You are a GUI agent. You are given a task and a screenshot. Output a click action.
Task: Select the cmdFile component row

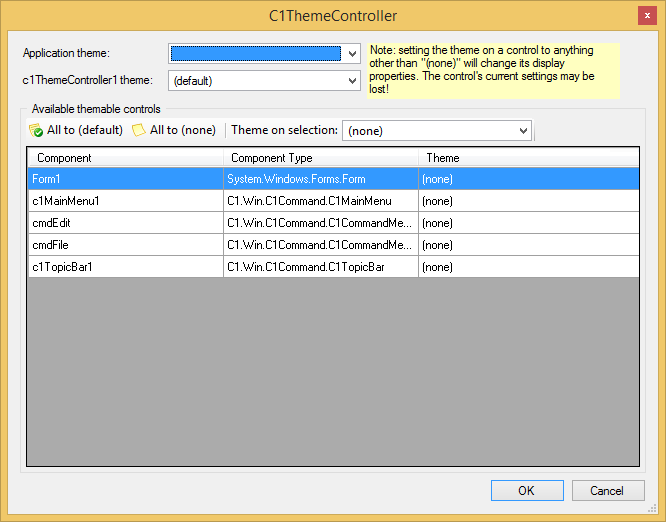(x=125, y=245)
